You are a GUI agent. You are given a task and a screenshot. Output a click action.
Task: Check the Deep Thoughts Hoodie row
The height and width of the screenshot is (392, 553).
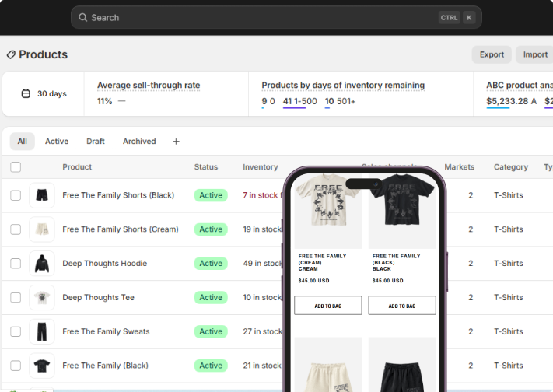16,264
